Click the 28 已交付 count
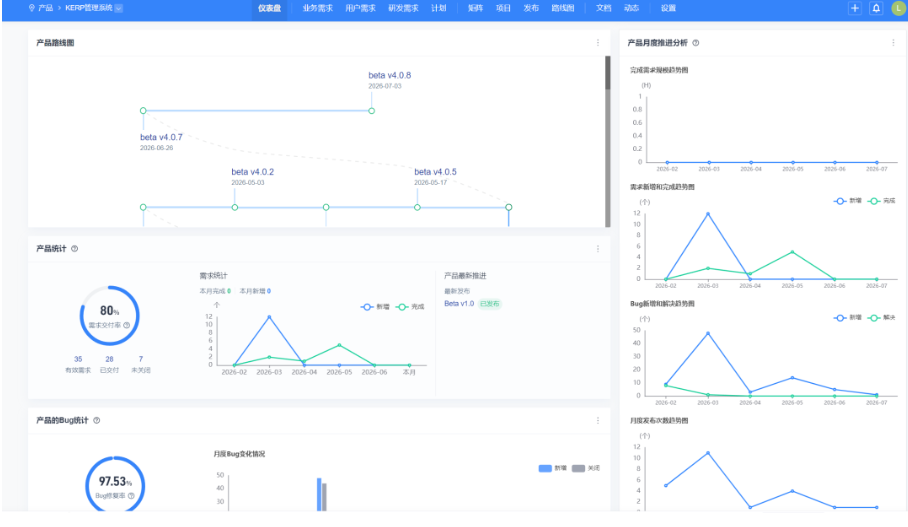The image size is (908, 527). click(x=109, y=359)
